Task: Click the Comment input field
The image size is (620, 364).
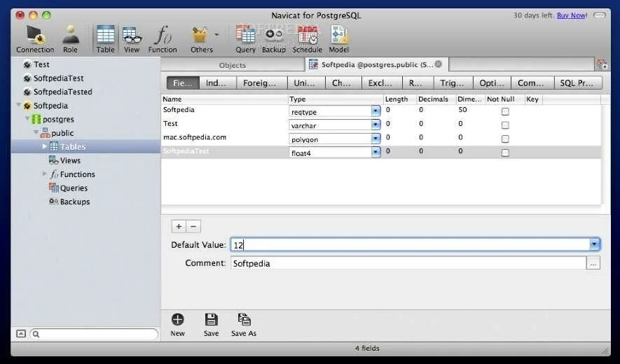Action: point(408,263)
